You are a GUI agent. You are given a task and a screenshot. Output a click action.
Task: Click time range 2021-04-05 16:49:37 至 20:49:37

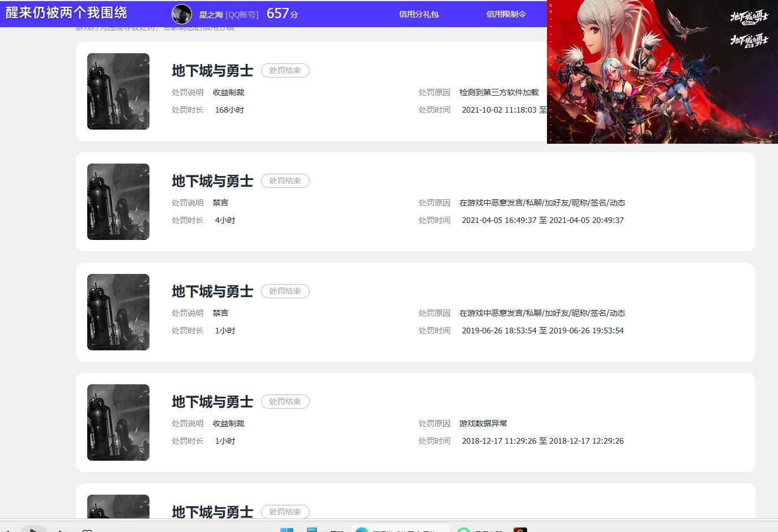tap(542, 220)
